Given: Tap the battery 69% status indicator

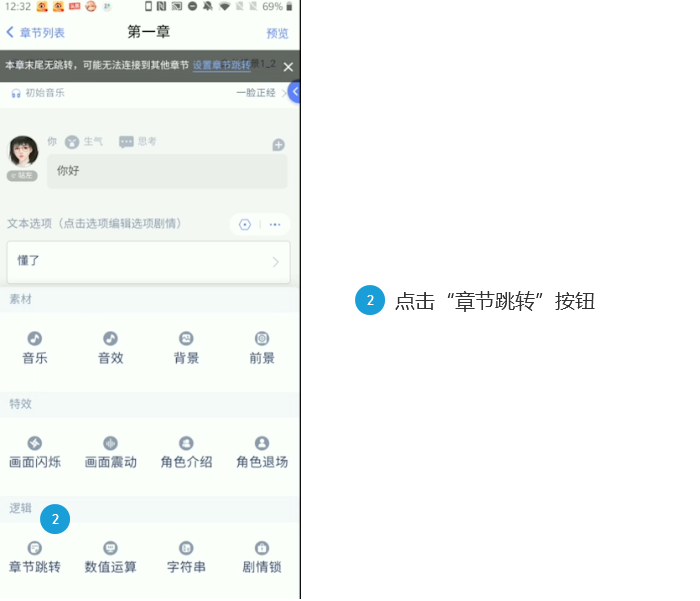Looking at the screenshot, I should tap(277, 6).
